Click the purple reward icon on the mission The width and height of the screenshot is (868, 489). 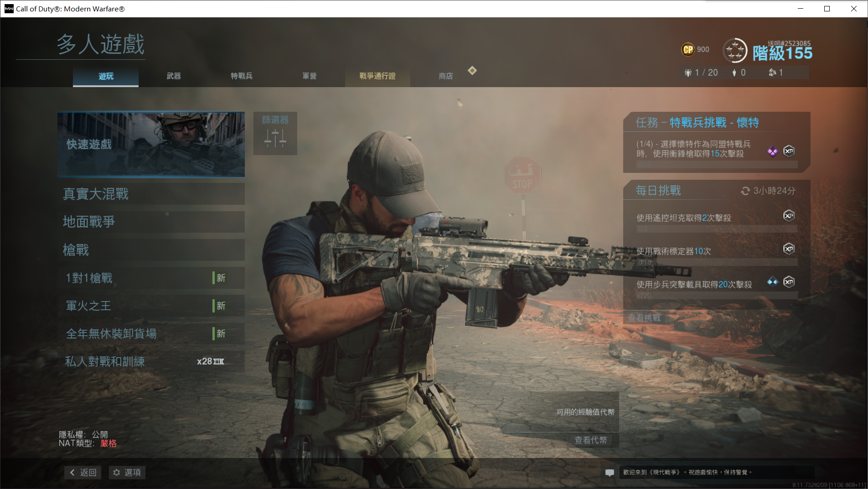[x=772, y=151]
